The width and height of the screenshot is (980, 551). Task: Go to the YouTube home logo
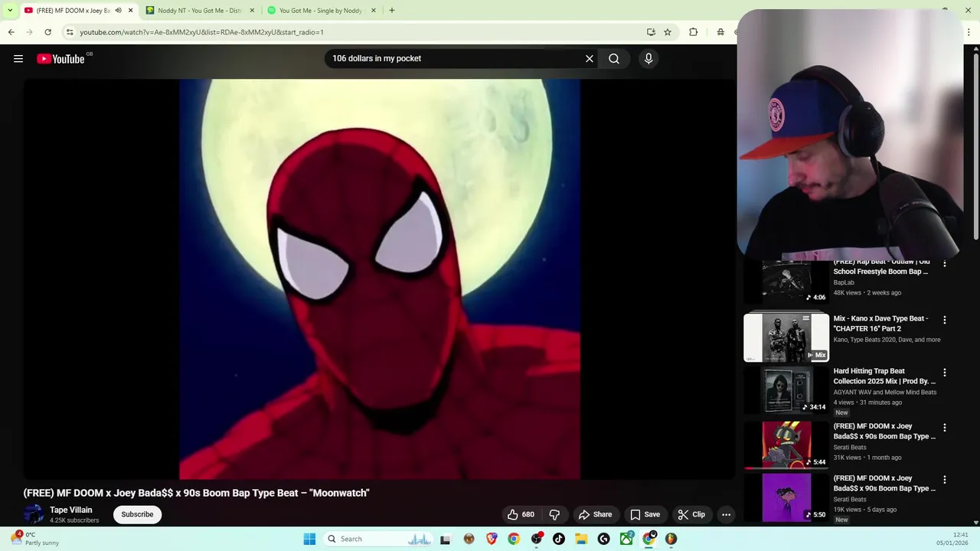pos(60,59)
